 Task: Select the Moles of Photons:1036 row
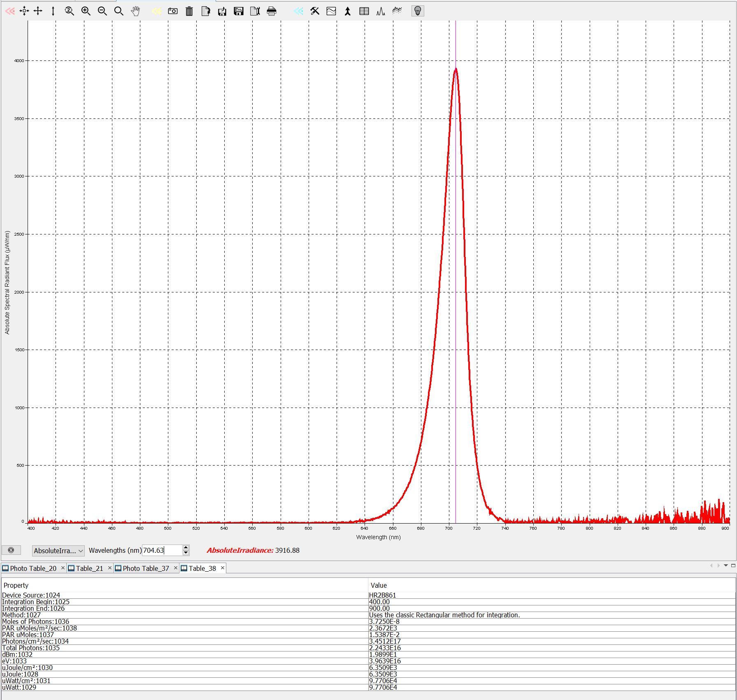[x=368, y=621]
